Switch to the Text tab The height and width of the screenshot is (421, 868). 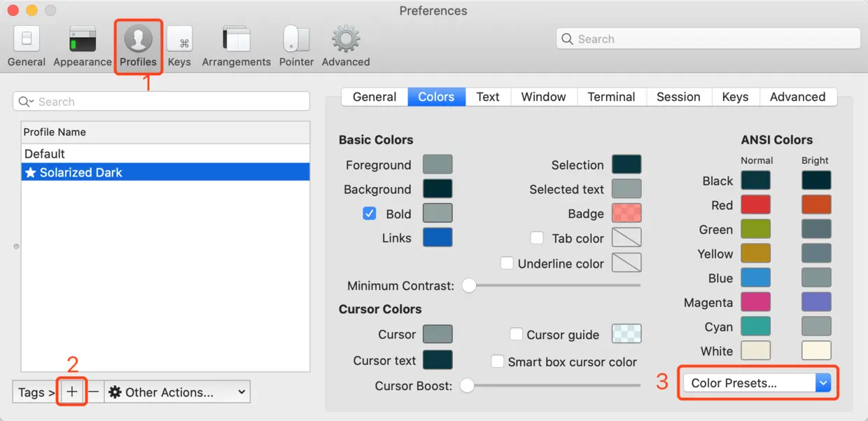pyautogui.click(x=488, y=97)
